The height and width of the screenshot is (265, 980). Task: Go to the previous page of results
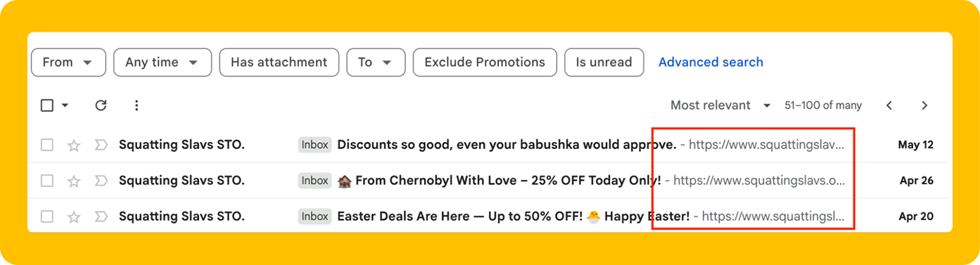coord(889,105)
